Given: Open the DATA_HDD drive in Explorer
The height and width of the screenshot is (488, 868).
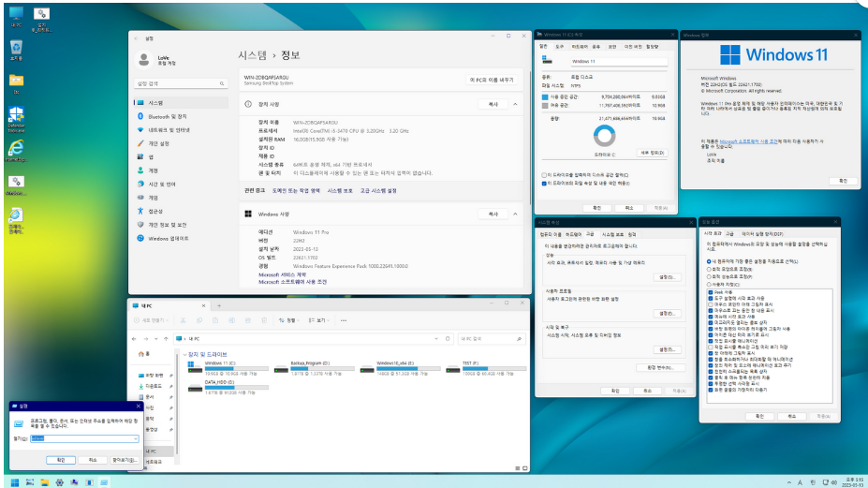Looking at the screenshot, I should pyautogui.click(x=228, y=387).
